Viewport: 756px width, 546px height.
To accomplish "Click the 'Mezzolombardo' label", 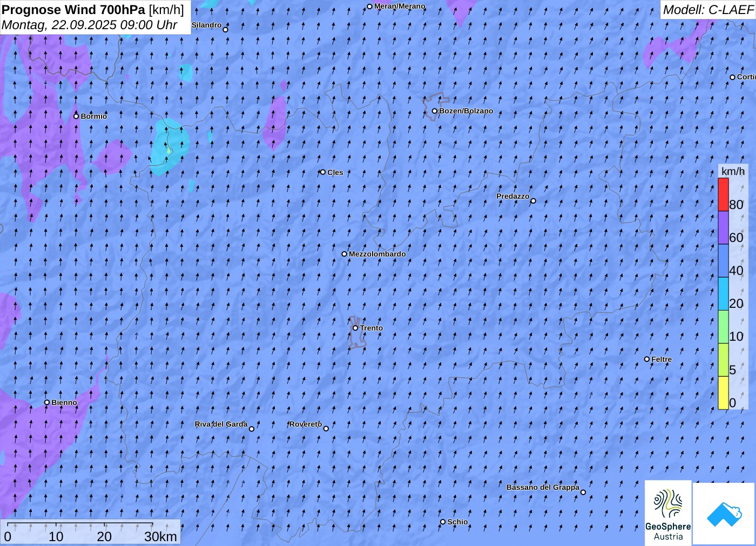I will point(377,254).
